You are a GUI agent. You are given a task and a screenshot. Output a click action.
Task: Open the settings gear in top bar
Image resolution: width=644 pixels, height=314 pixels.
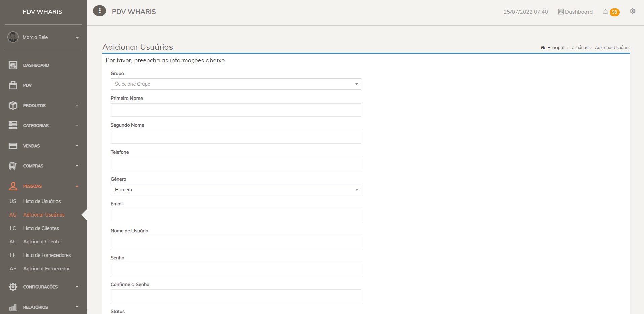(633, 11)
